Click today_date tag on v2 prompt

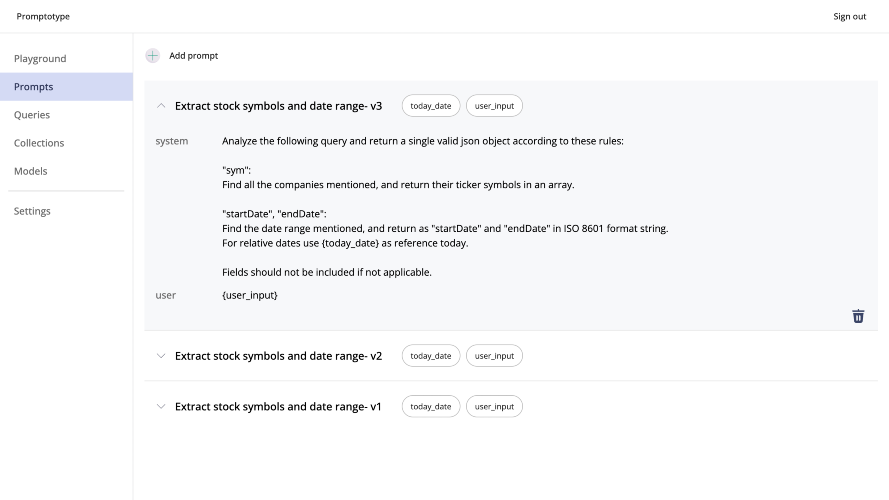[x=431, y=356]
